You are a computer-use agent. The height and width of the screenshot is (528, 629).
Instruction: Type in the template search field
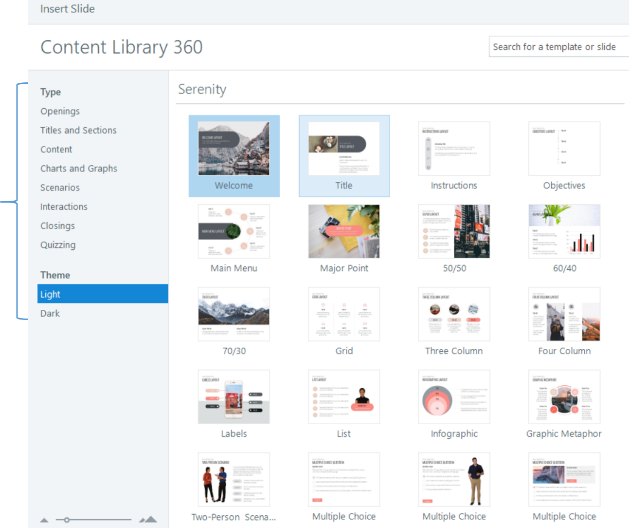point(558,47)
